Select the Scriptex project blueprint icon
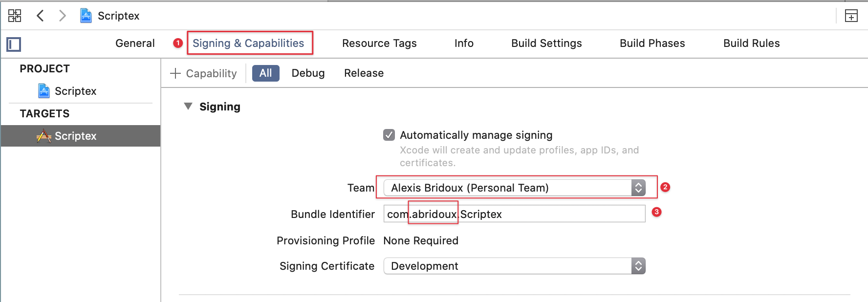This screenshot has height=302, width=868. pos(44,91)
